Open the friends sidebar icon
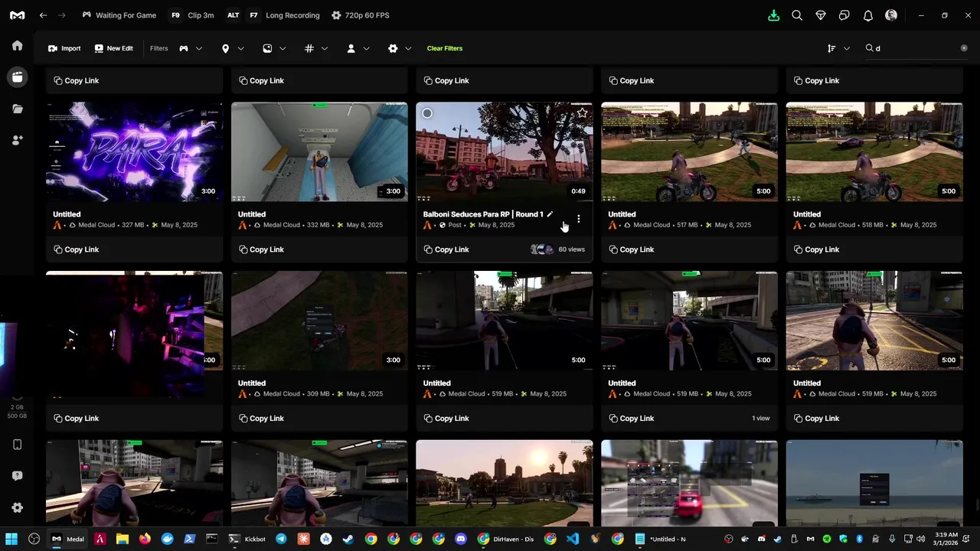The image size is (980, 551). pyautogui.click(x=18, y=140)
